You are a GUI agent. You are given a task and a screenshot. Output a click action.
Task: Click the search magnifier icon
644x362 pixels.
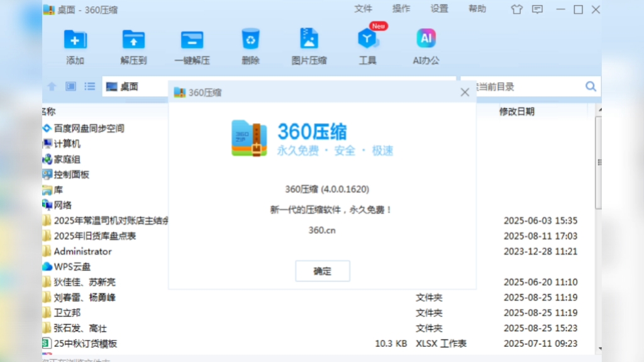click(x=591, y=86)
